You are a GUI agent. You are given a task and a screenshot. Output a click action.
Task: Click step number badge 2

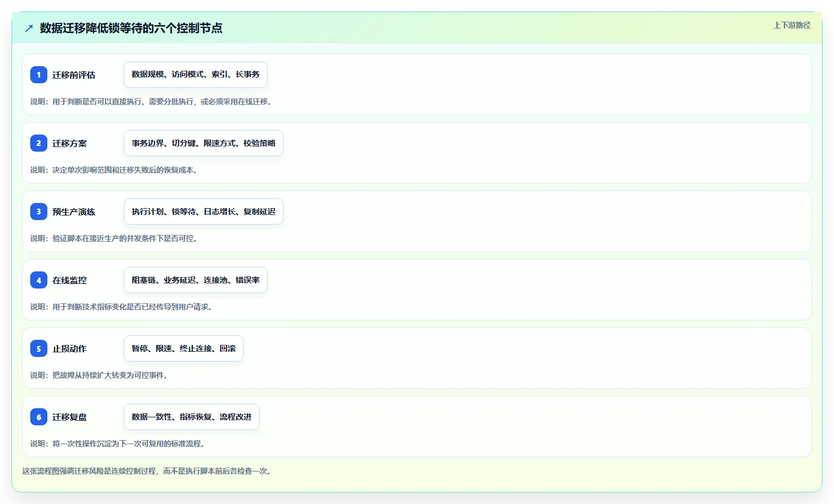pyautogui.click(x=39, y=143)
